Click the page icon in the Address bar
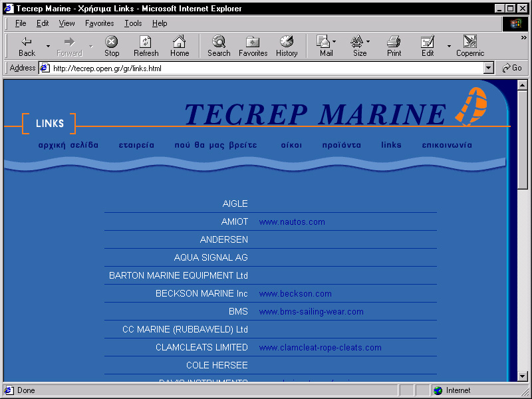 pos(45,68)
